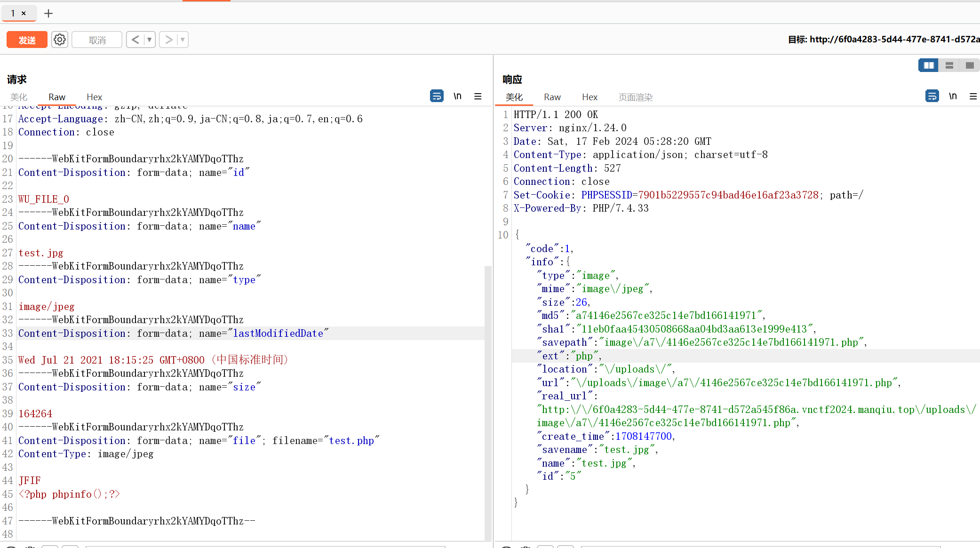Click the md5 hash value in response
The height and width of the screenshot is (548, 980).
pos(666,316)
